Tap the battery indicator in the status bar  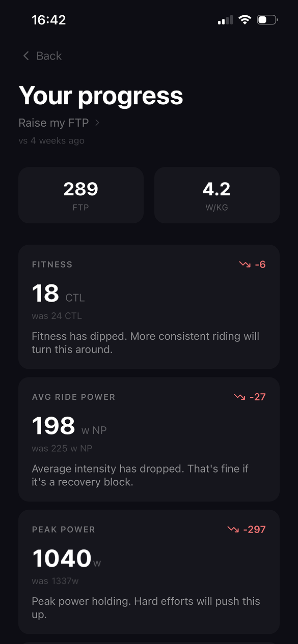267,19
